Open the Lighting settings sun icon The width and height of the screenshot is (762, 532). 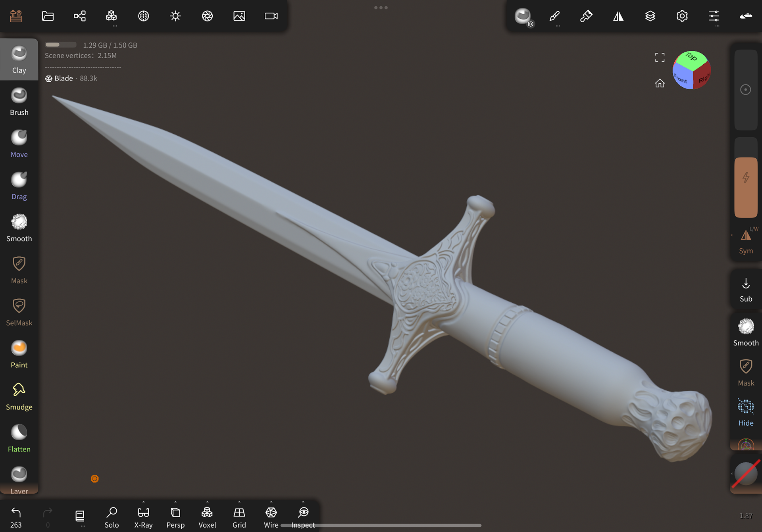tap(175, 16)
